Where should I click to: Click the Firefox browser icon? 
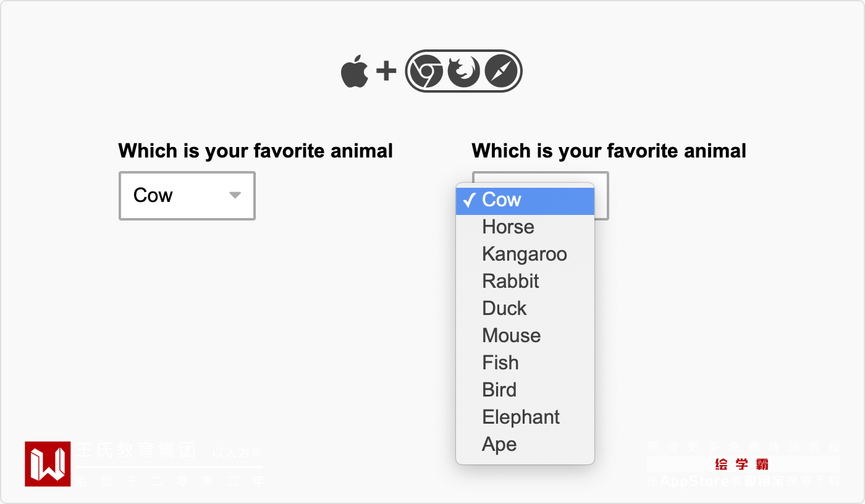(463, 72)
